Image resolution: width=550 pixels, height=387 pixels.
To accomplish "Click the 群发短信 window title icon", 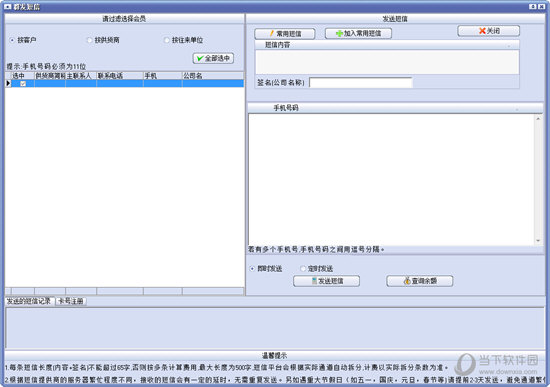I will click(x=8, y=7).
